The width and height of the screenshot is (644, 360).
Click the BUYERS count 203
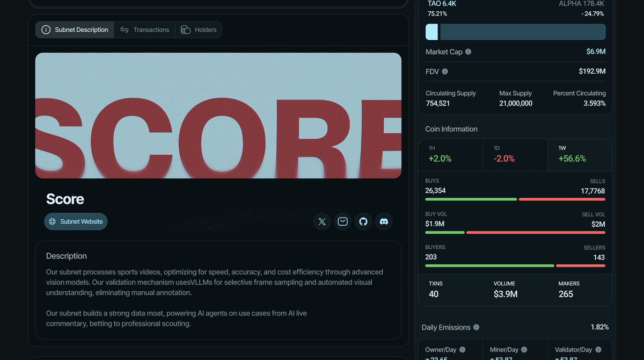pyautogui.click(x=431, y=257)
